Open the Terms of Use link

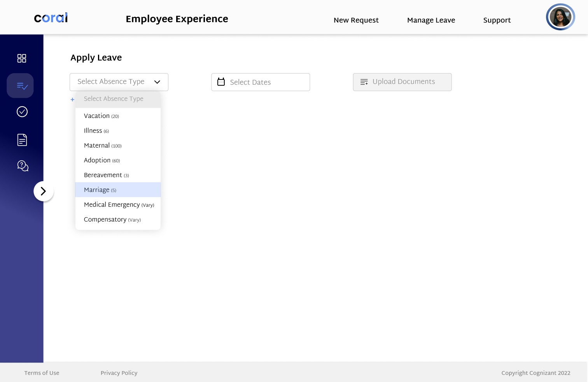pos(42,373)
